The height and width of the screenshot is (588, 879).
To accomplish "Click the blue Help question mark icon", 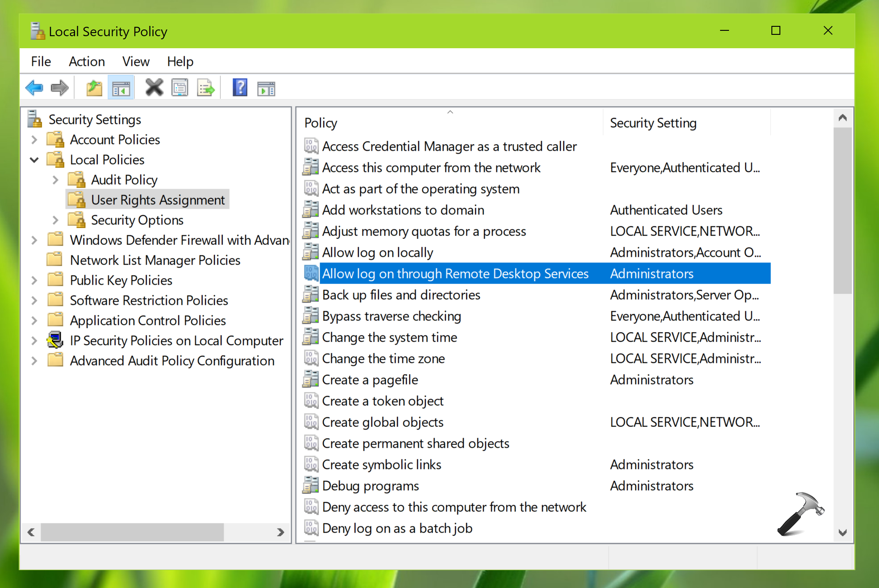I will click(x=240, y=88).
